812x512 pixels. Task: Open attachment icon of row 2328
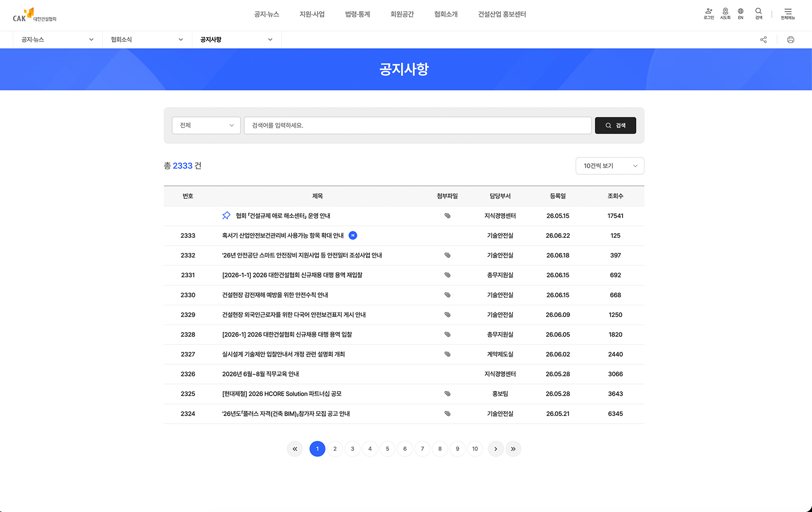click(x=447, y=335)
